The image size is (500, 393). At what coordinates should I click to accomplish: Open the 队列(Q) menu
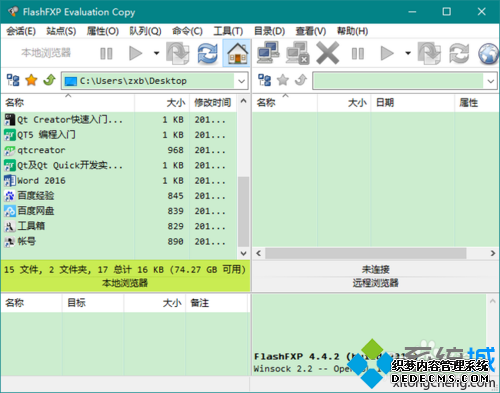(x=145, y=31)
